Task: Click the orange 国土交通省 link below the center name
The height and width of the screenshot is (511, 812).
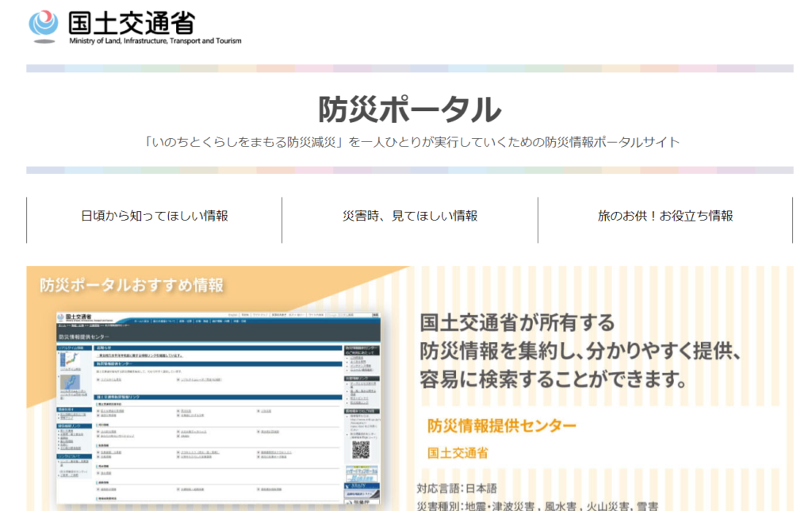Action: pyautogui.click(x=458, y=453)
